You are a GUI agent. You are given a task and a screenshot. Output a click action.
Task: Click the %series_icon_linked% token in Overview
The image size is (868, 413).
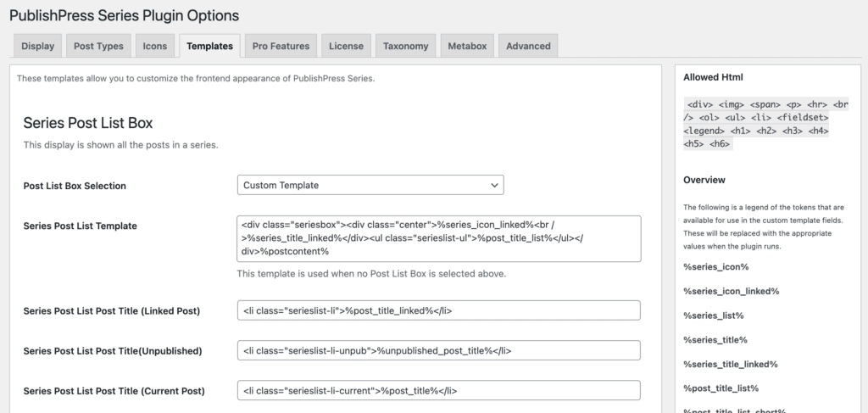click(x=731, y=291)
